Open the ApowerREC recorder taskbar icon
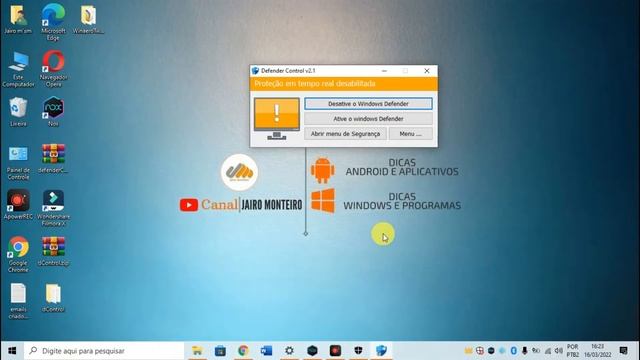Image resolution: width=640 pixels, height=360 pixels. pos(335,351)
